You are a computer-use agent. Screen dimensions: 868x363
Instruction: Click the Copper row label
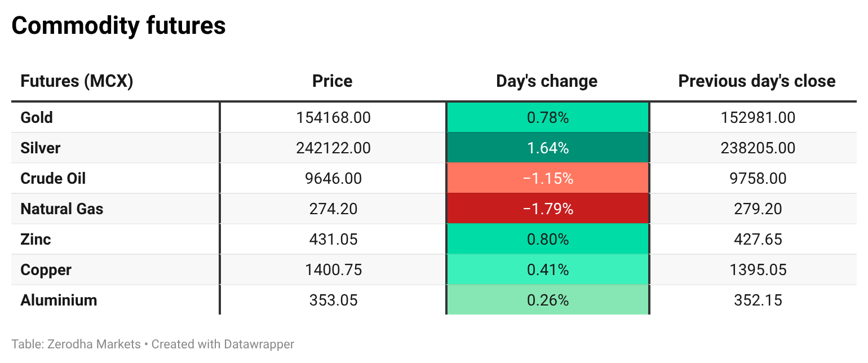[x=46, y=270]
